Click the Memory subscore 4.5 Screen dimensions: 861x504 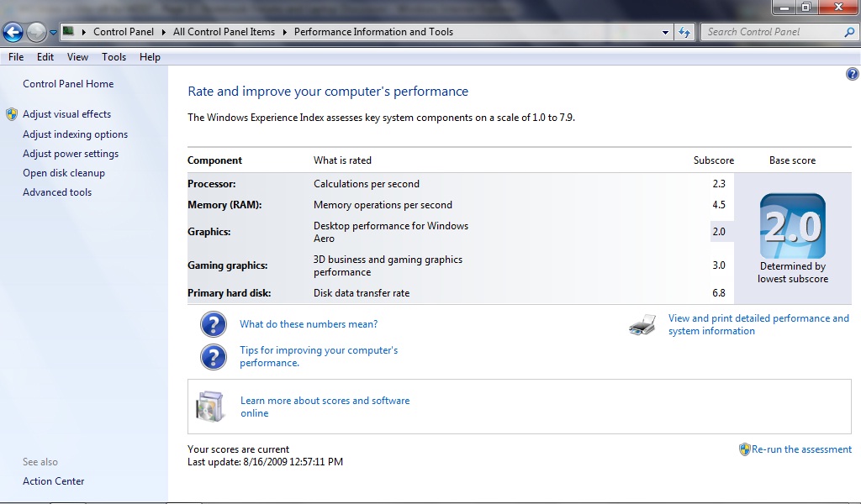click(719, 205)
